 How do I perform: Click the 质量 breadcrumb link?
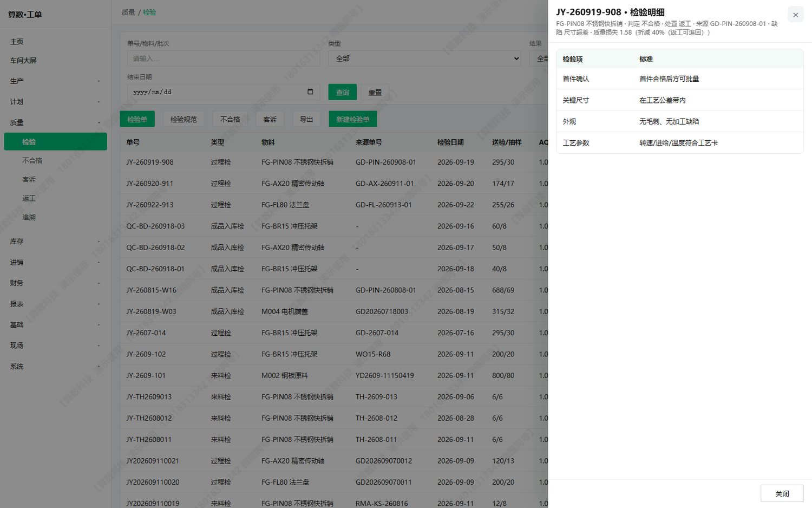click(128, 12)
